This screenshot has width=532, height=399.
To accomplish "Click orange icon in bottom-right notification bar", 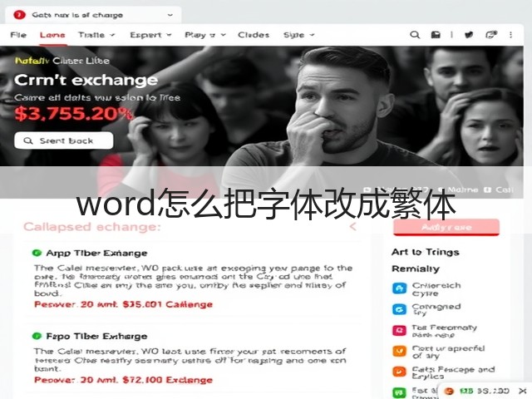I will click(449, 391).
